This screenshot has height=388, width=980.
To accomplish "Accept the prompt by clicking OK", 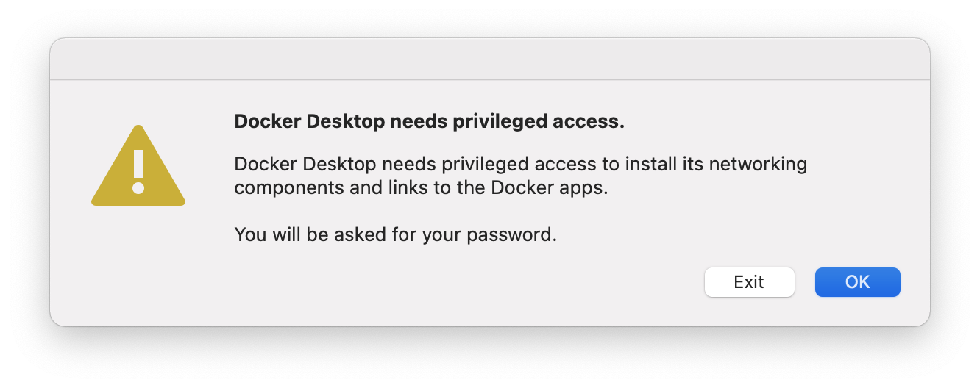I will coord(857,282).
